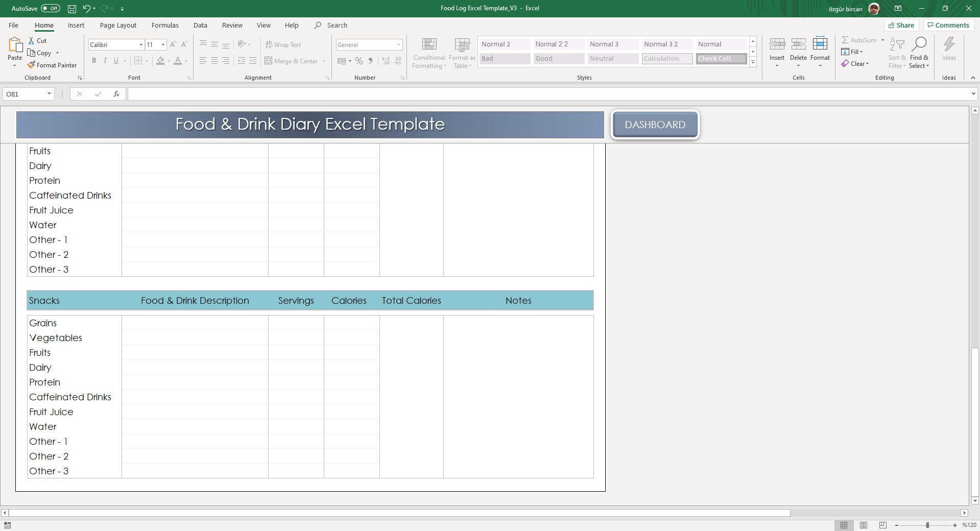
Task: Click the Percent Style icon
Action: (x=358, y=61)
